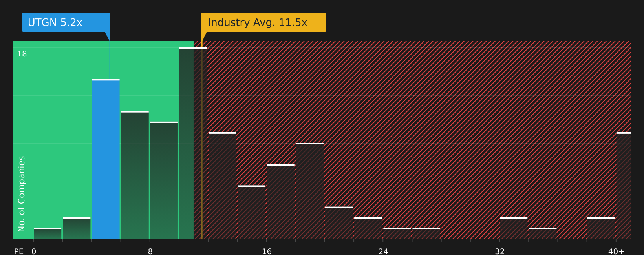Click the x-axis label 0
The image size is (644, 255).
34,251
